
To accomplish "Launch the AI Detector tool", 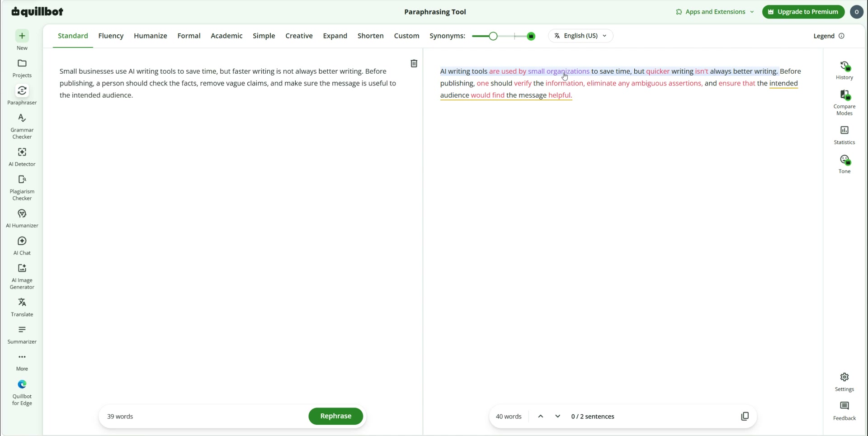I will click(22, 157).
